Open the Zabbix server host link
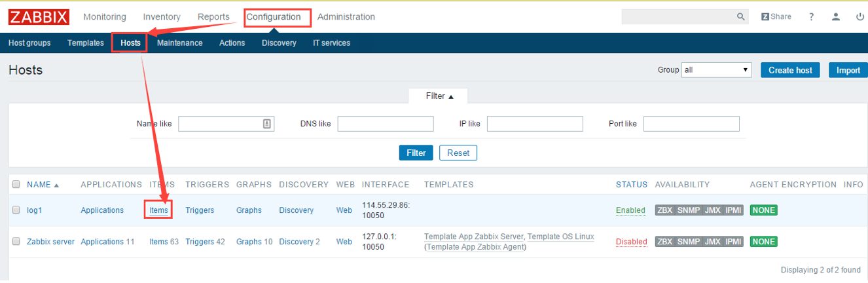Viewport: 868px width, 283px height. 50,242
